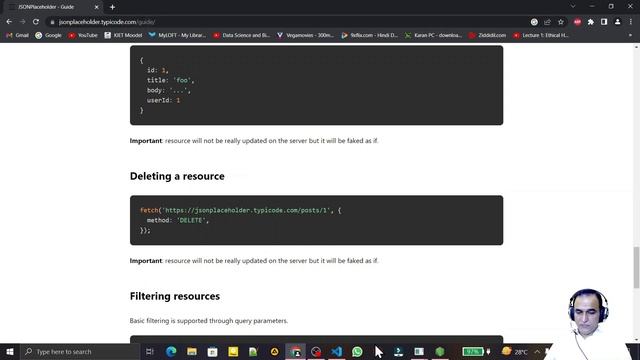The width and height of the screenshot is (640, 360).
Task: Open the Vegamovies bookmark
Action: point(305,36)
